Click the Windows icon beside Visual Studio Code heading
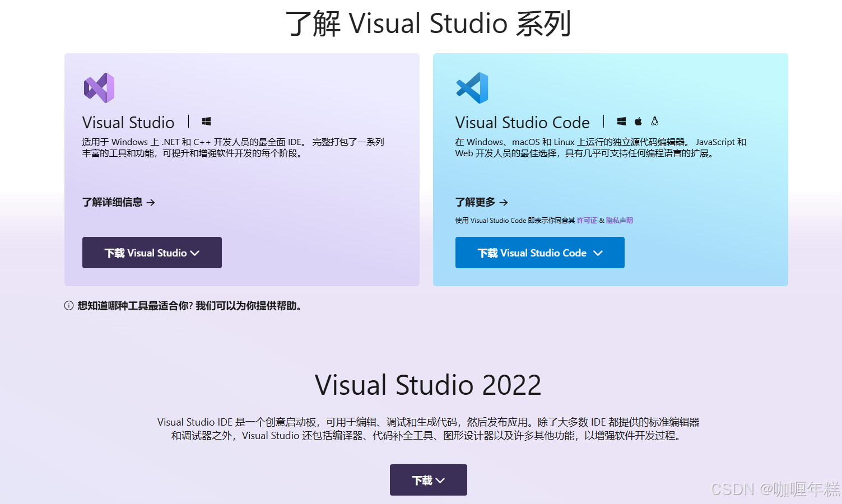 click(621, 122)
